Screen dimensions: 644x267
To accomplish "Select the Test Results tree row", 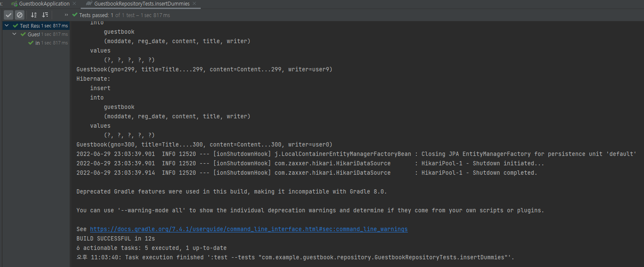I will pos(36,26).
